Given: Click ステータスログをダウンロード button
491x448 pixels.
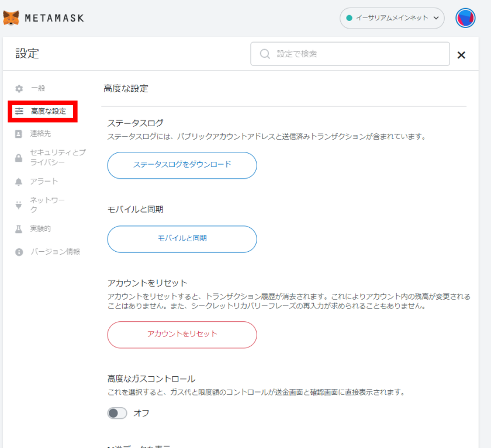Looking at the screenshot, I should click(x=182, y=165).
